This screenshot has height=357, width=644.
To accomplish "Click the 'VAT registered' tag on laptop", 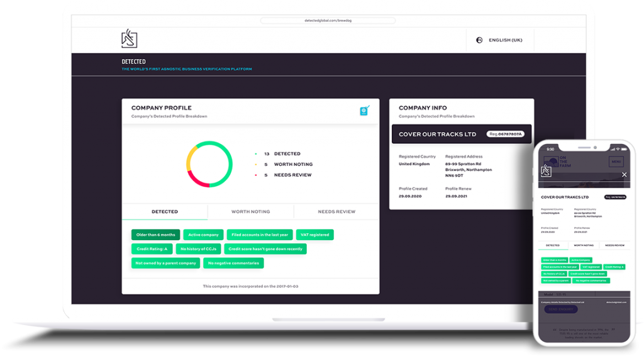I will [314, 234].
